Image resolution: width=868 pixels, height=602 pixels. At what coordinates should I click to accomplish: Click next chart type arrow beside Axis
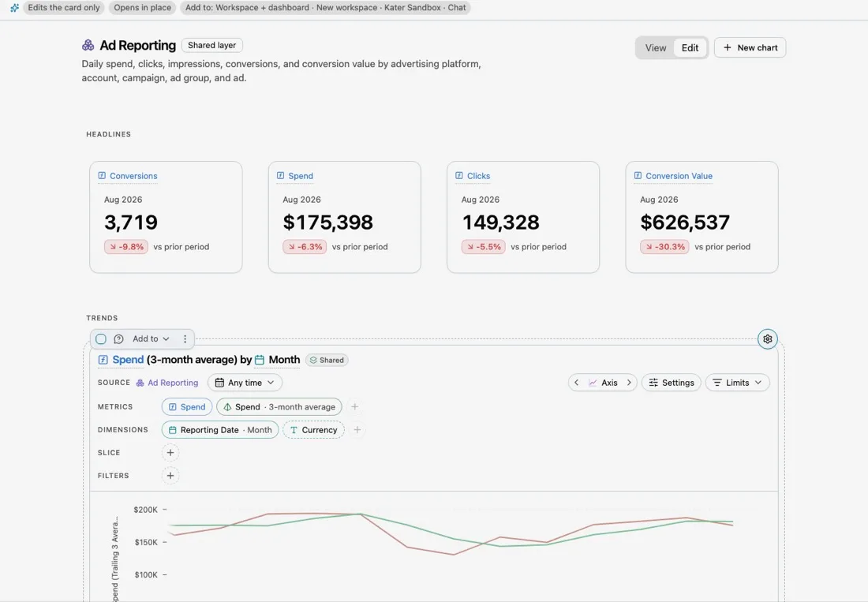629,383
